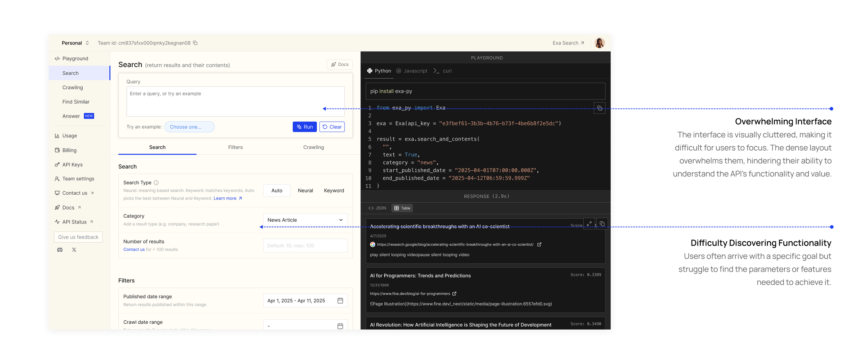Open the Personal team switcher
Viewport: 868px width, 364px height.
(x=75, y=43)
